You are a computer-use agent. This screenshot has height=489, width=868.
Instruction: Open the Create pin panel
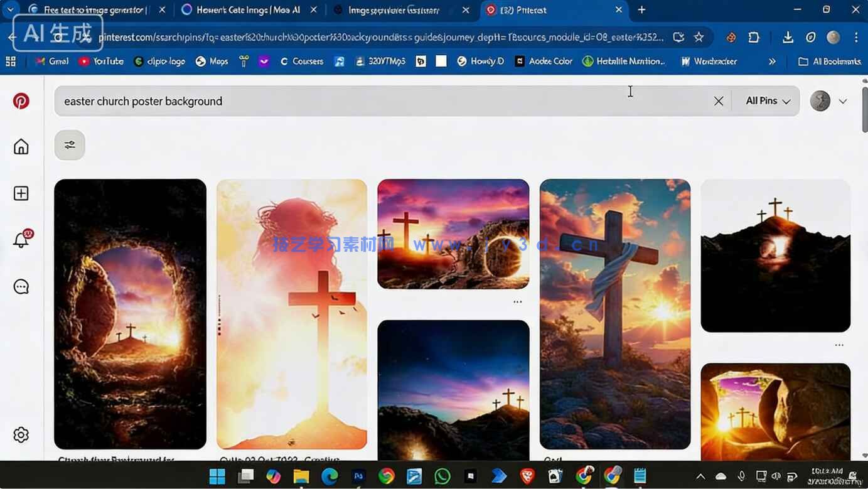tap(21, 193)
